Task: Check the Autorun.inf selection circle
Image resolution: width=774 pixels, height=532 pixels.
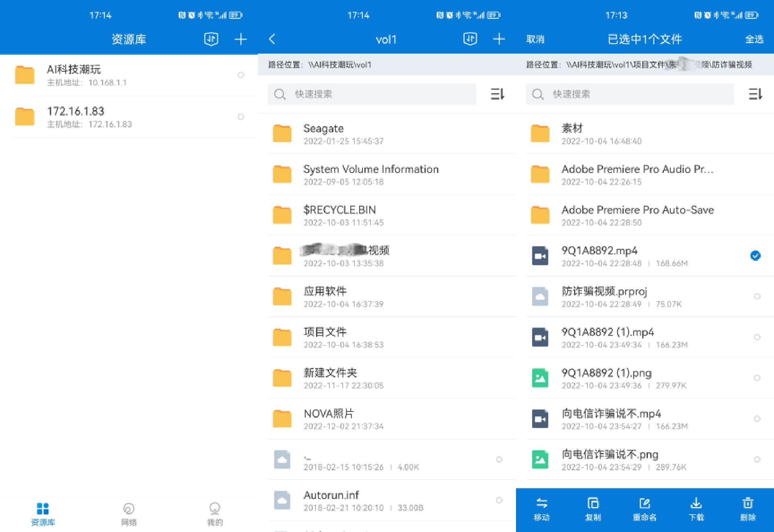Action: pyautogui.click(x=499, y=500)
